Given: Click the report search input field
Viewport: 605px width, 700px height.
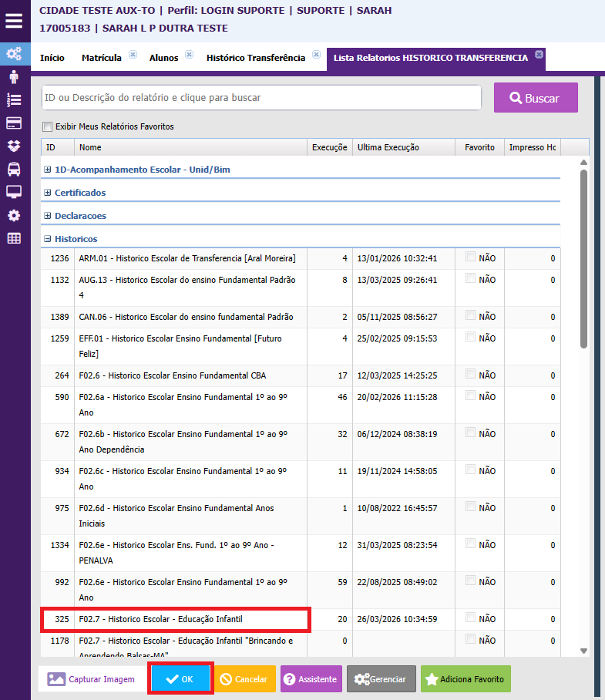Looking at the screenshot, I should [x=261, y=98].
